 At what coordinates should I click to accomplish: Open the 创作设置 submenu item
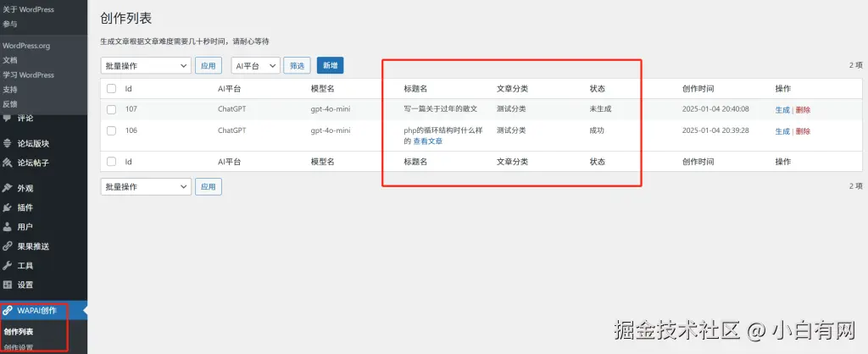click(x=19, y=348)
